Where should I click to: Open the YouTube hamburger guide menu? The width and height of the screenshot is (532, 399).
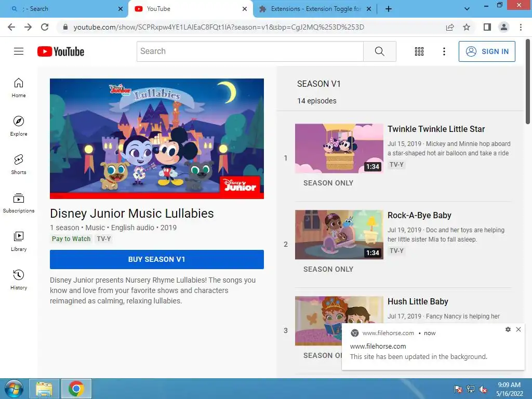click(x=19, y=51)
